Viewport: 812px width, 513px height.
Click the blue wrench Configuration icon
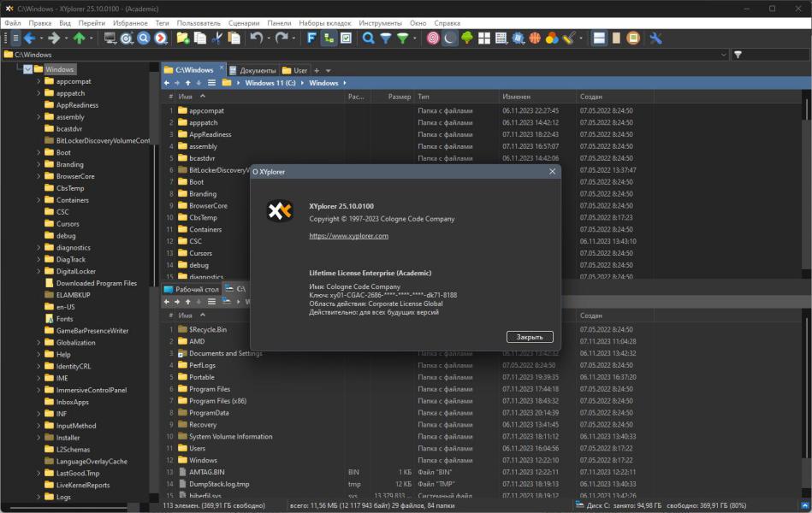(x=655, y=38)
